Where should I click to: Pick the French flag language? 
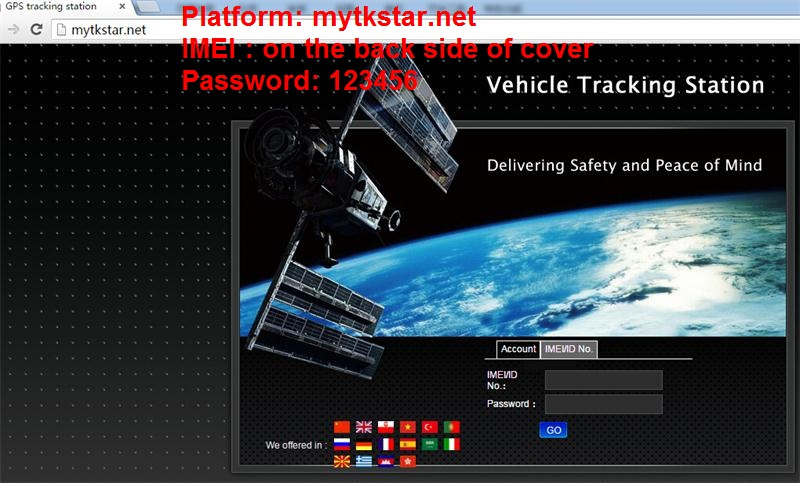click(386, 444)
